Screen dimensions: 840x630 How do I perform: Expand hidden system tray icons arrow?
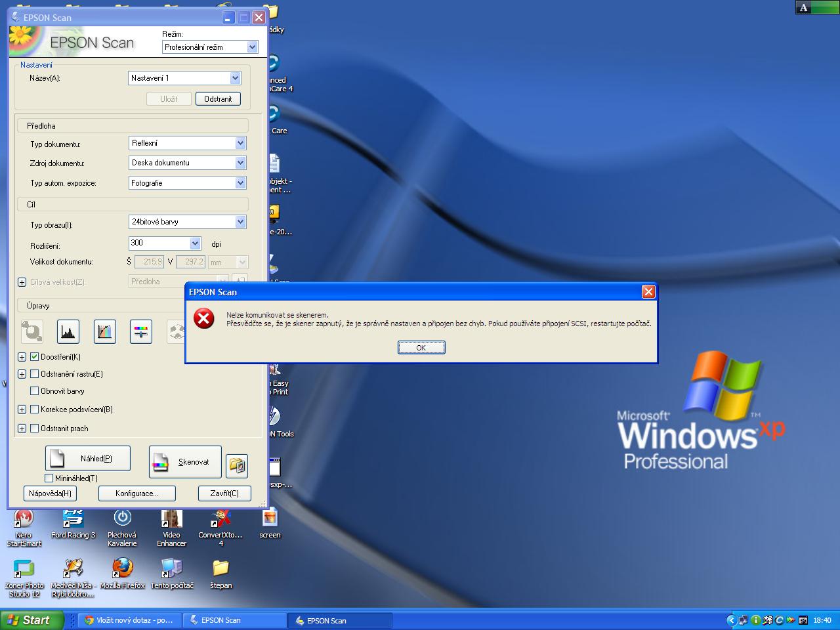click(x=731, y=620)
